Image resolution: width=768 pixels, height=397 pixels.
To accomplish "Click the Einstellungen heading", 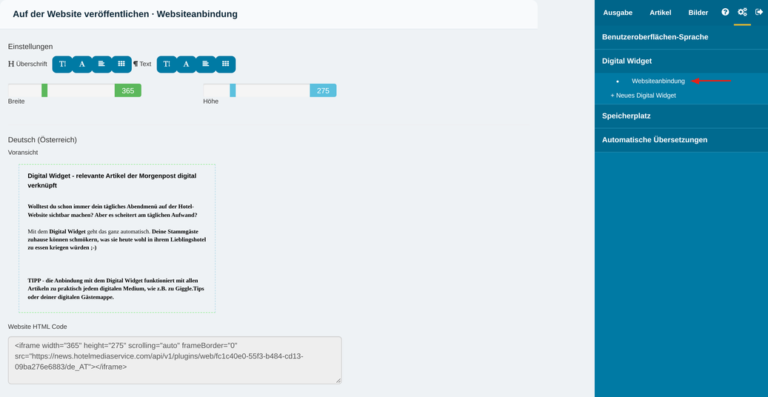I will [30, 47].
